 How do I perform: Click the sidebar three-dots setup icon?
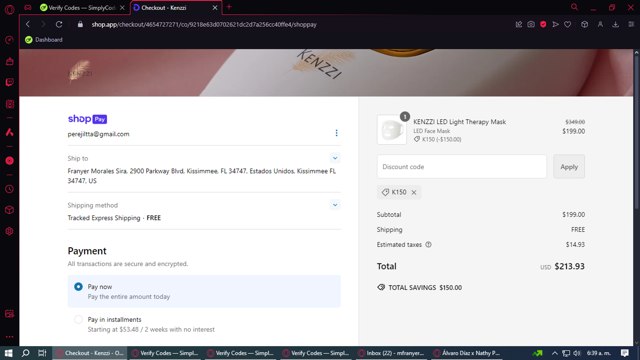click(9, 337)
